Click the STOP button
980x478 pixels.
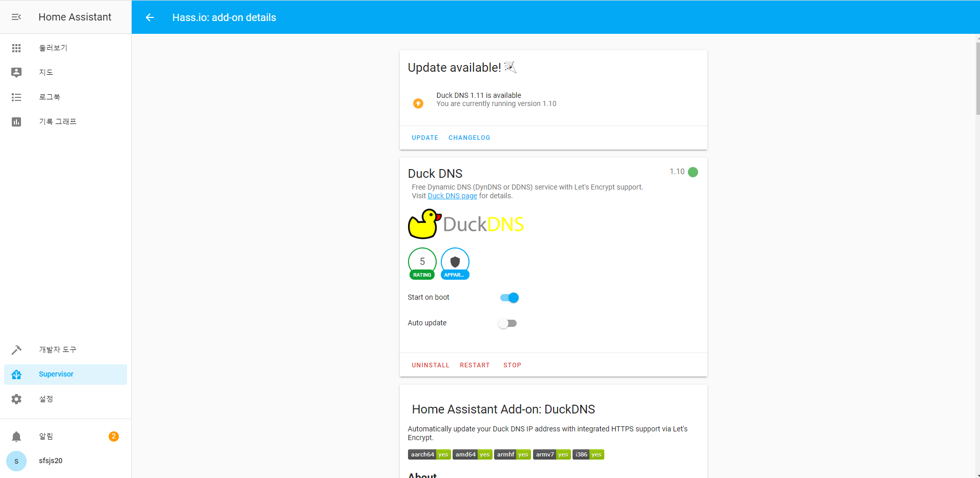click(x=512, y=365)
